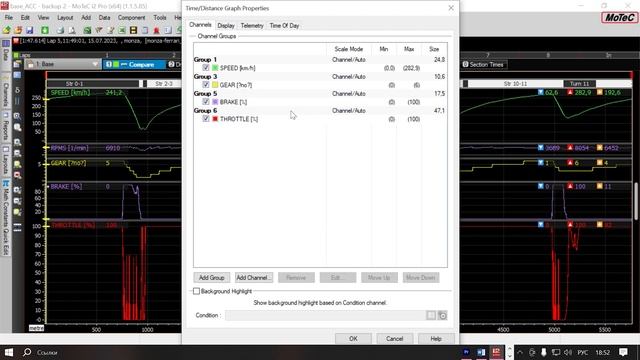Close the Graph Properties dialog
The height and width of the screenshot is (360, 640).
[451, 8]
